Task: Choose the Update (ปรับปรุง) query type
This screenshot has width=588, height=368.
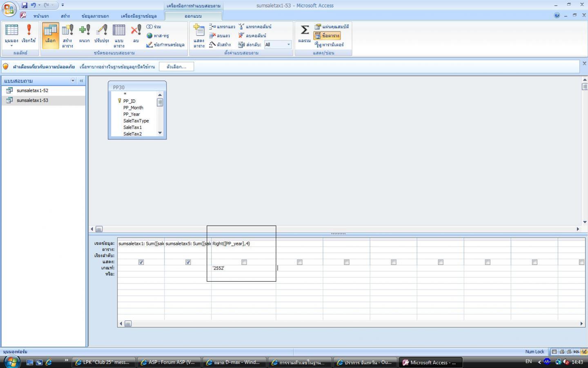Action: pyautogui.click(x=101, y=34)
